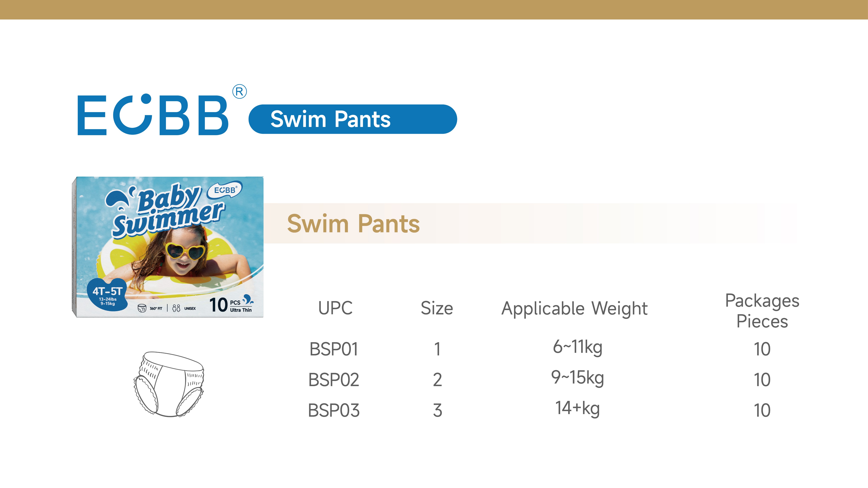Screen dimensions: 868x488
Task: Click the BSP01 product code
Action: coord(334,349)
